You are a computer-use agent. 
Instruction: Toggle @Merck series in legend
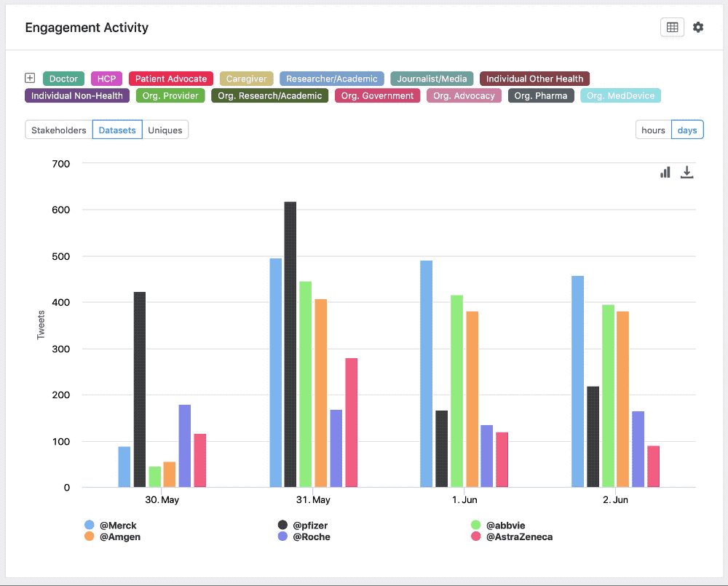pyautogui.click(x=111, y=525)
